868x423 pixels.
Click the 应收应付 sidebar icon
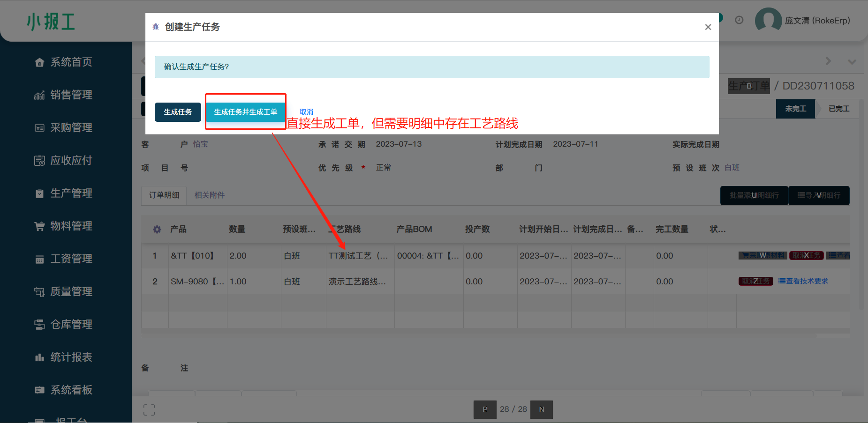point(39,161)
